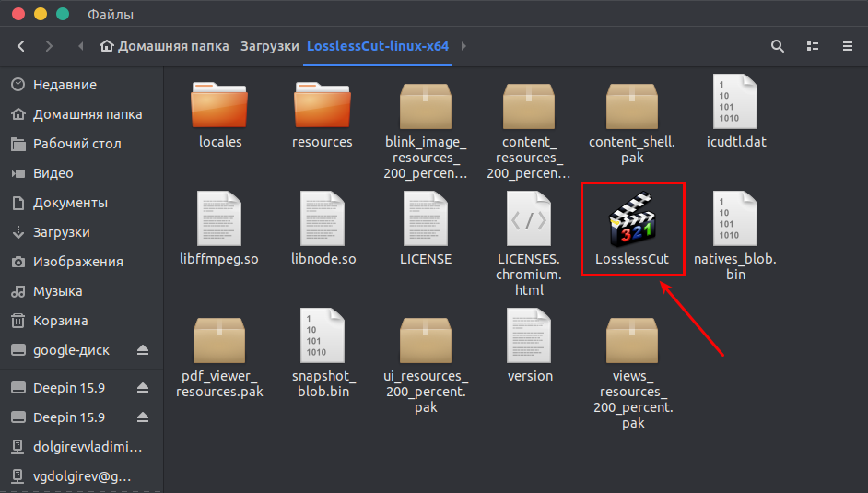
Task: Switch to list view
Action: point(813,46)
